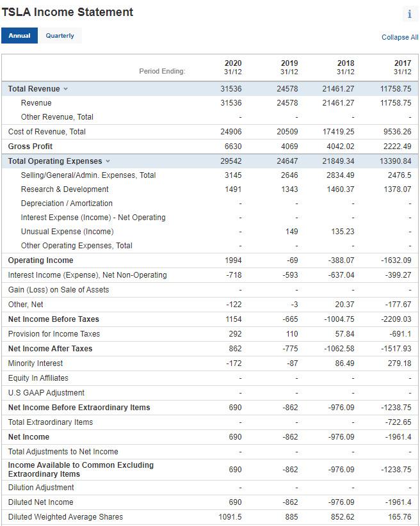This screenshot has width=420, height=526.
Task: Click Provision for Income Taxes 2017 value -691.1
Action: point(400,335)
